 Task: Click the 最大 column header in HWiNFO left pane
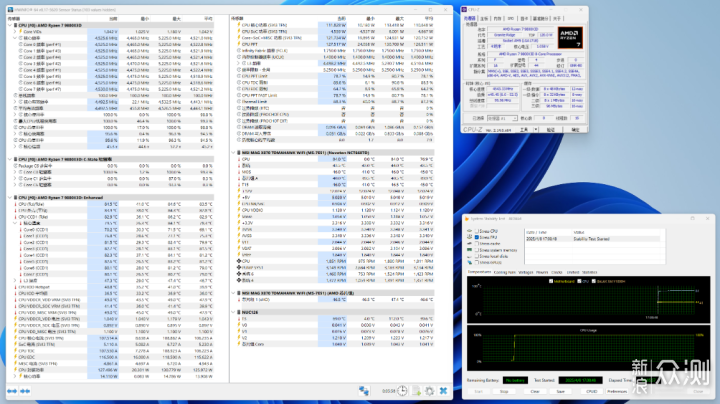tap(177, 19)
